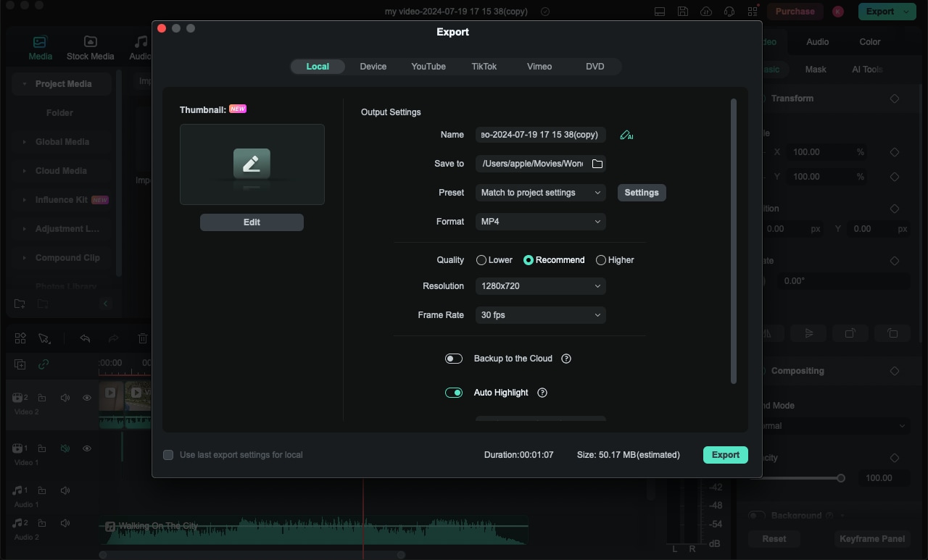Open the Frame Rate 30 fps dropdown
Image resolution: width=928 pixels, height=560 pixels.
[541, 315]
